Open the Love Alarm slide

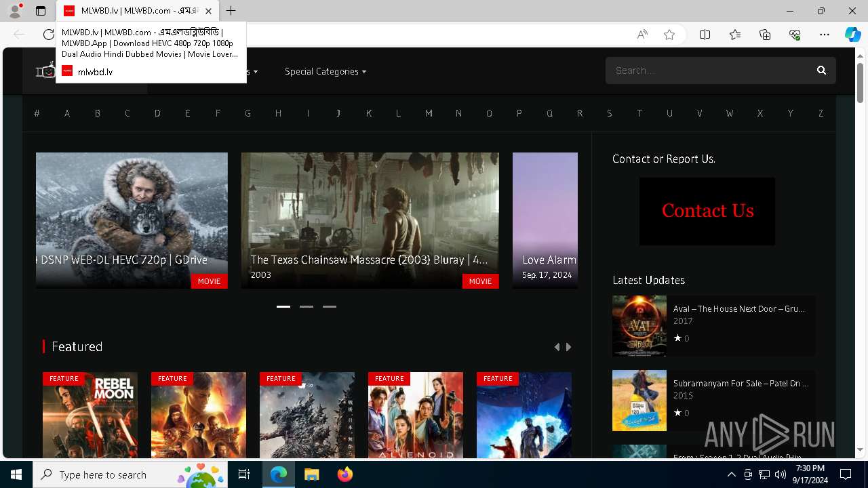pos(545,220)
